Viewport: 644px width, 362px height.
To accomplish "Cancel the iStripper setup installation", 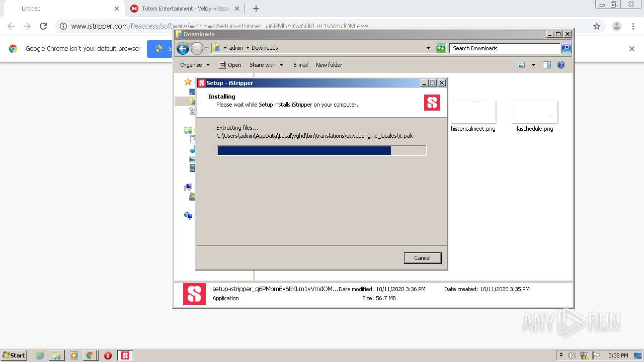I will point(423,258).
